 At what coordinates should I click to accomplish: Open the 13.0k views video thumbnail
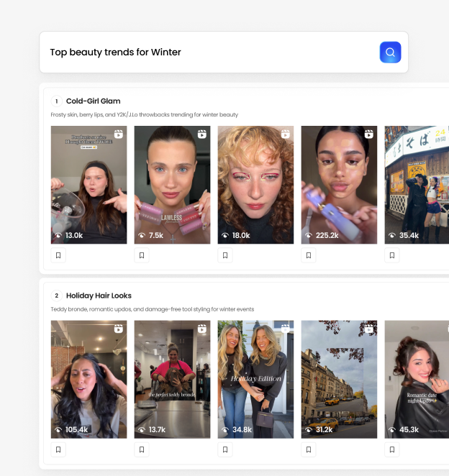[x=89, y=185]
